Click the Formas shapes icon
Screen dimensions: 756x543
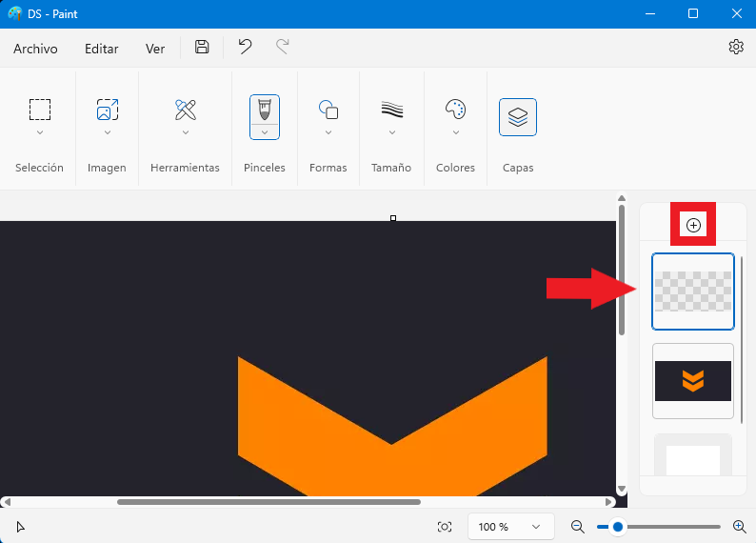(328, 110)
